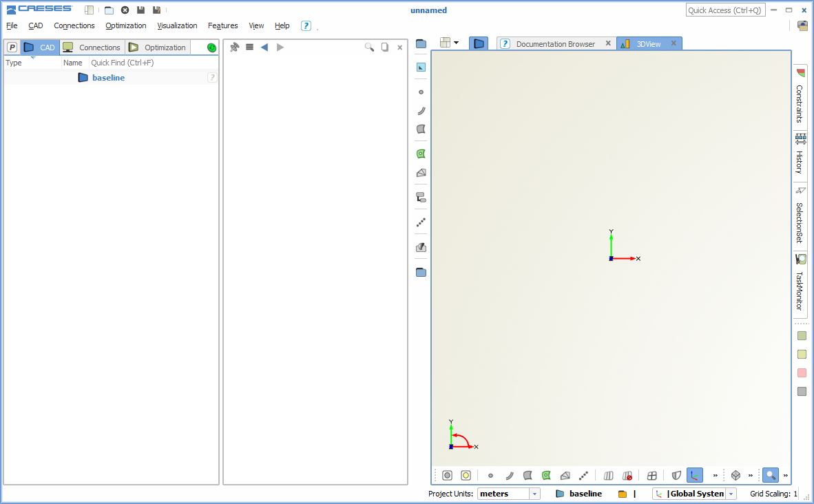
Task: Click the save disk icon in title bar
Action: tap(140, 10)
